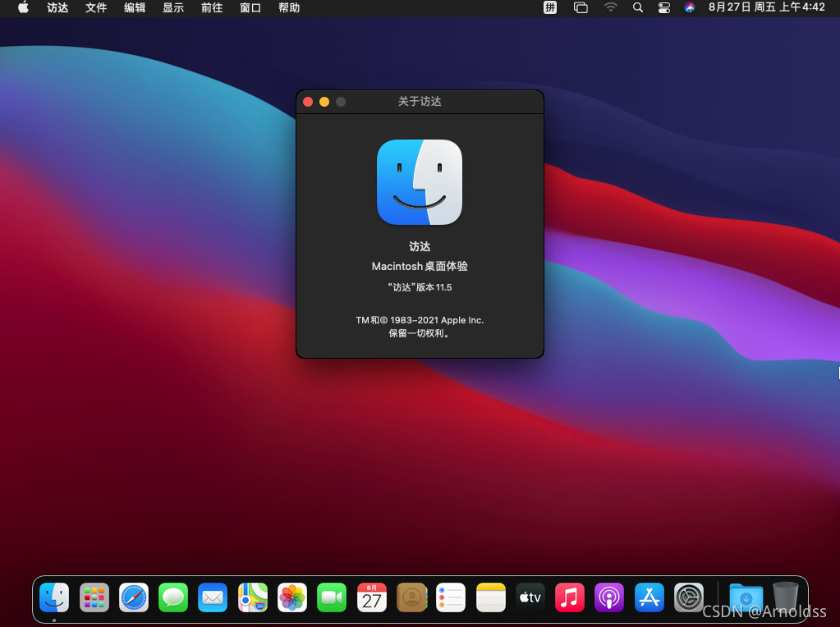Open the 帮助 menu
The height and width of the screenshot is (627, 840).
tap(289, 7)
